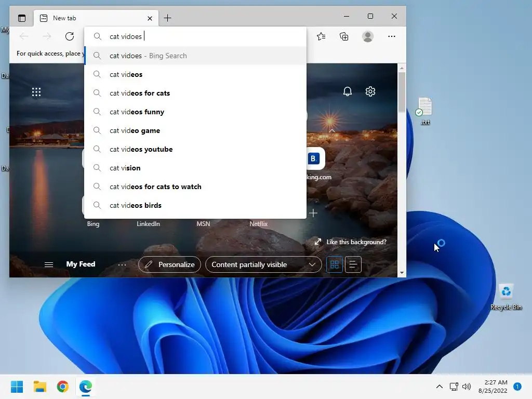This screenshot has width=532, height=399.
Task: Click the search icon in address bar
Action: 97,36
